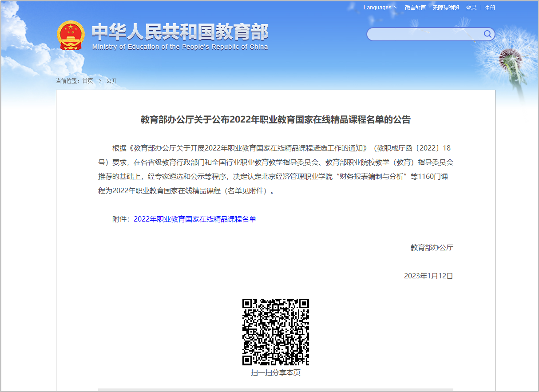Click the 扫一扫分享本页 caption
Screen dimensions: 539x392
(x=276, y=372)
